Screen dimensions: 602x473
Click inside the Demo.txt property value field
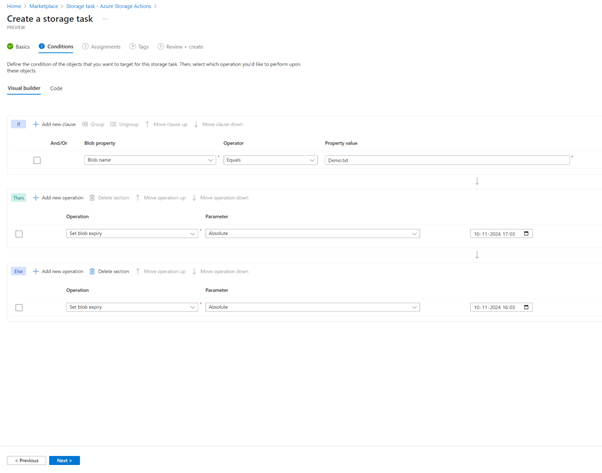[x=447, y=160]
